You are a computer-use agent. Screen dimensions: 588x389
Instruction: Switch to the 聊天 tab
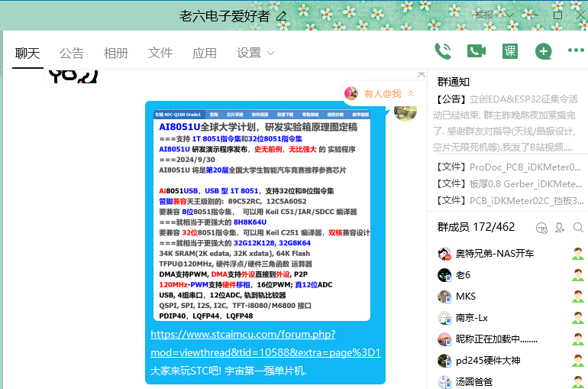click(x=27, y=53)
